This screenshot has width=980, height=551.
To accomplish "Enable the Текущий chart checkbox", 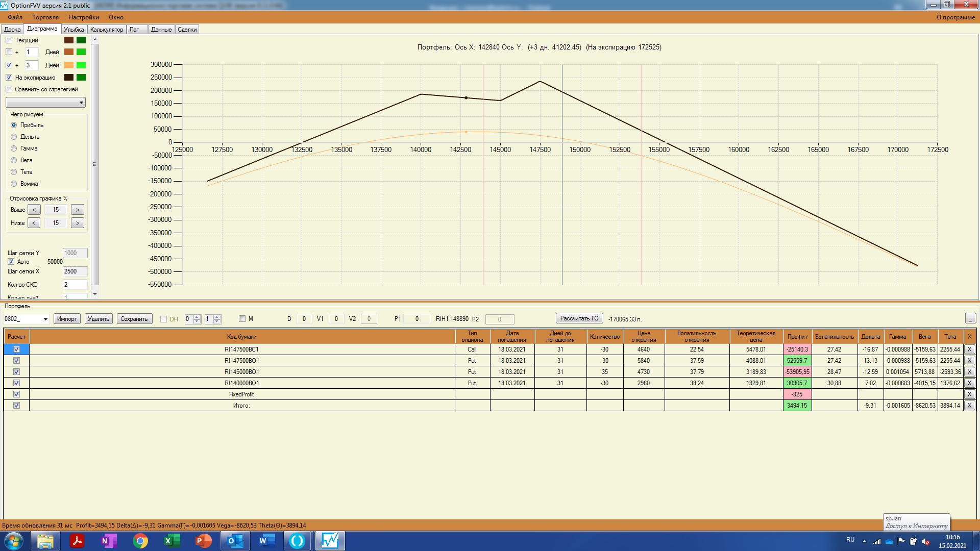I will (x=9, y=40).
